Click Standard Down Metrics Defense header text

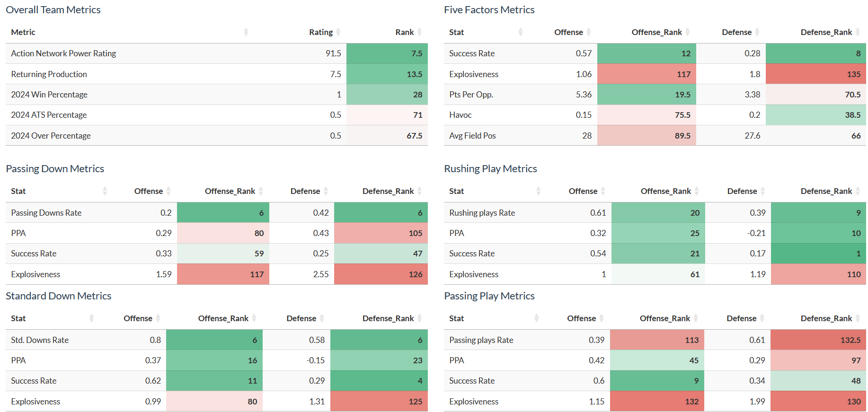301,318
